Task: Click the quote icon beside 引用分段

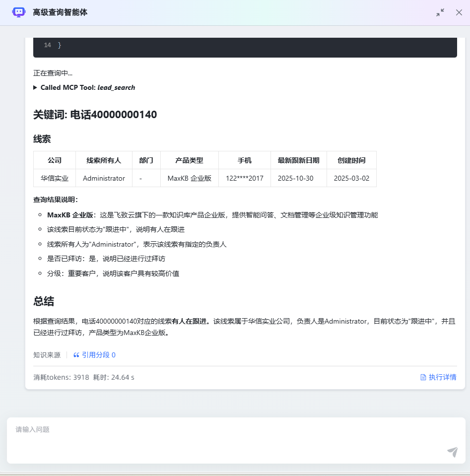Action: (76, 355)
